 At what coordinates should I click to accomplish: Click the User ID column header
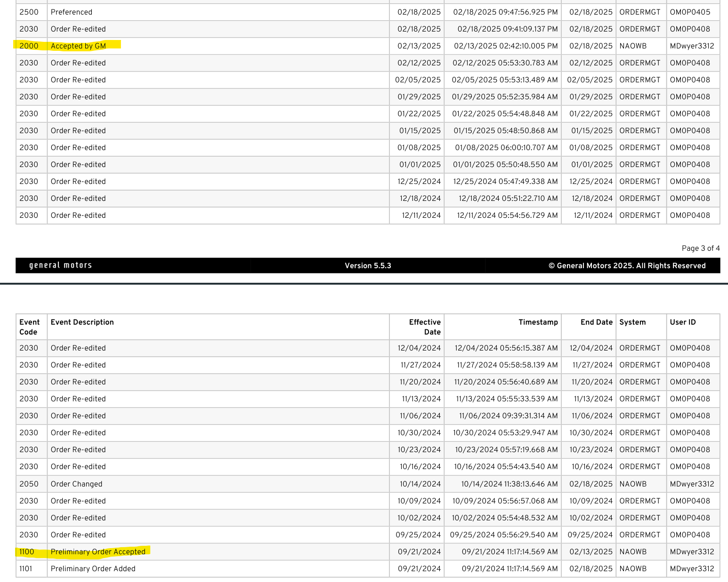coord(682,322)
